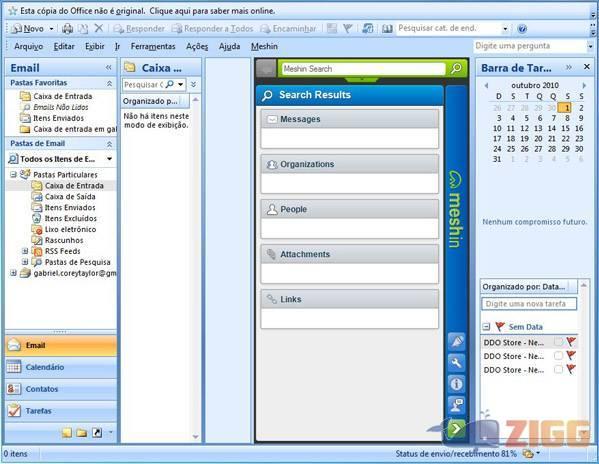The width and height of the screenshot is (599, 464).
Task: Switch to the Tarefas pane
Action: coord(61,411)
